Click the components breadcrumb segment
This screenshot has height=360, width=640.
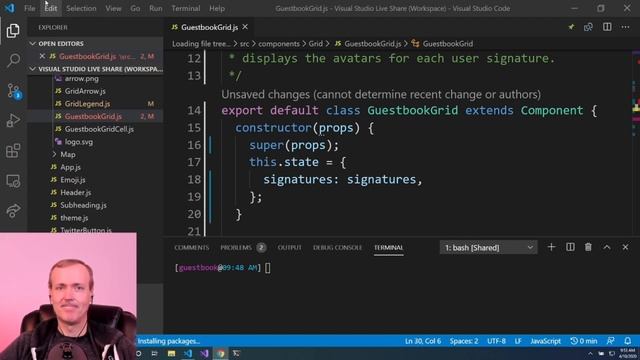[x=279, y=44]
